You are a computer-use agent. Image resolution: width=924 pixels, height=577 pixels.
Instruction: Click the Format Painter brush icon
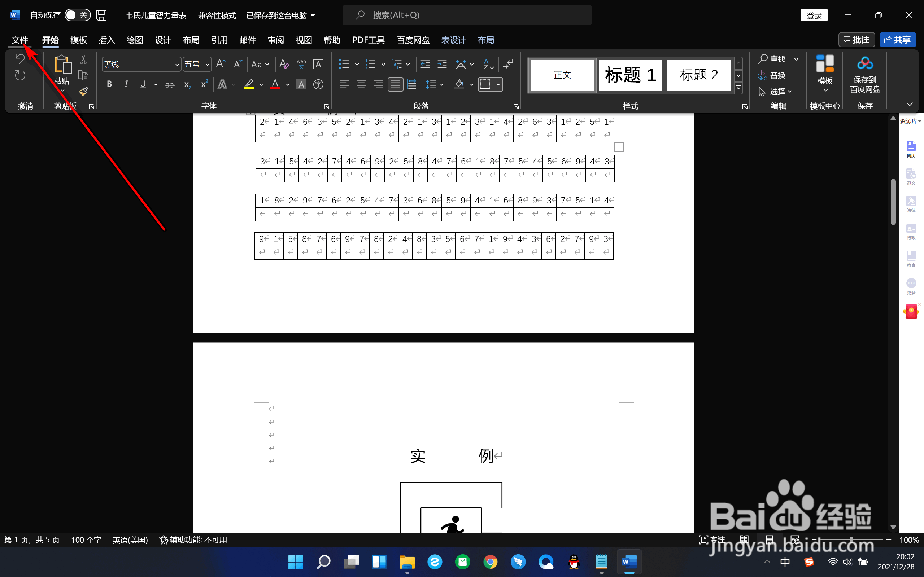[x=84, y=91]
